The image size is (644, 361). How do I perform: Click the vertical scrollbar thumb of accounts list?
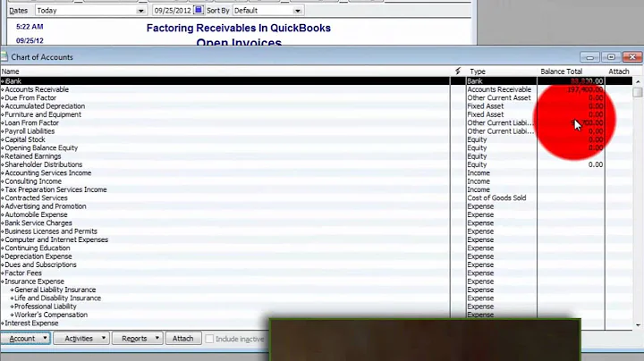coord(638,92)
